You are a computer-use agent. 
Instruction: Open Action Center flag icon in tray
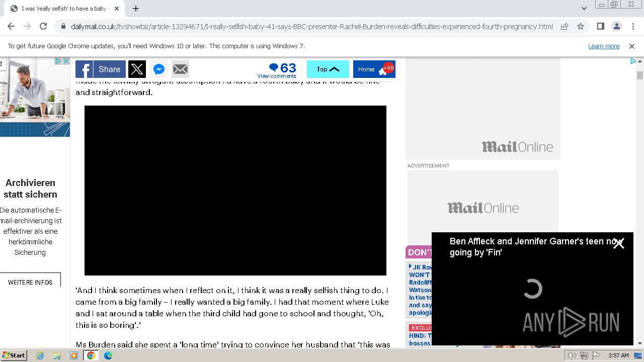click(x=596, y=355)
